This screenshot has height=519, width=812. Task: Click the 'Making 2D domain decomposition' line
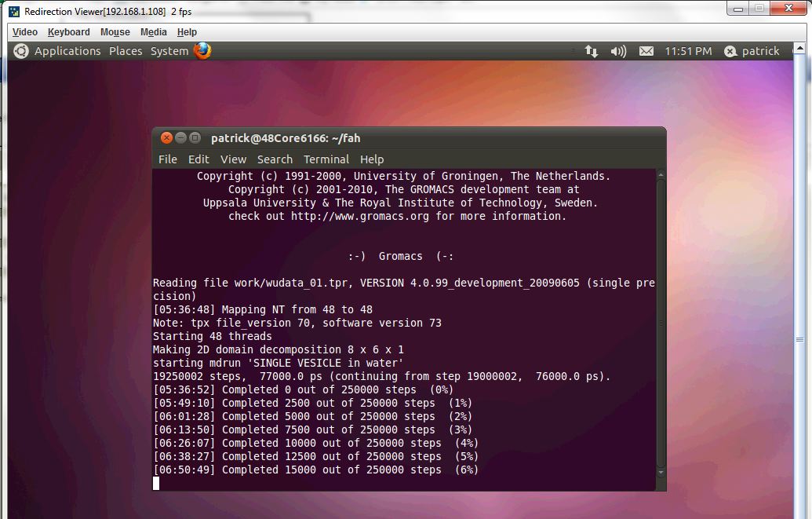click(278, 349)
